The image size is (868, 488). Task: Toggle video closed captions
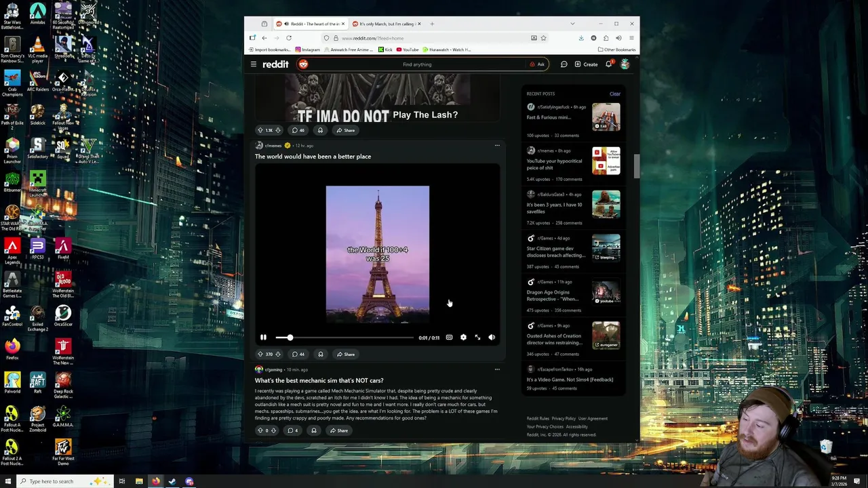click(449, 338)
